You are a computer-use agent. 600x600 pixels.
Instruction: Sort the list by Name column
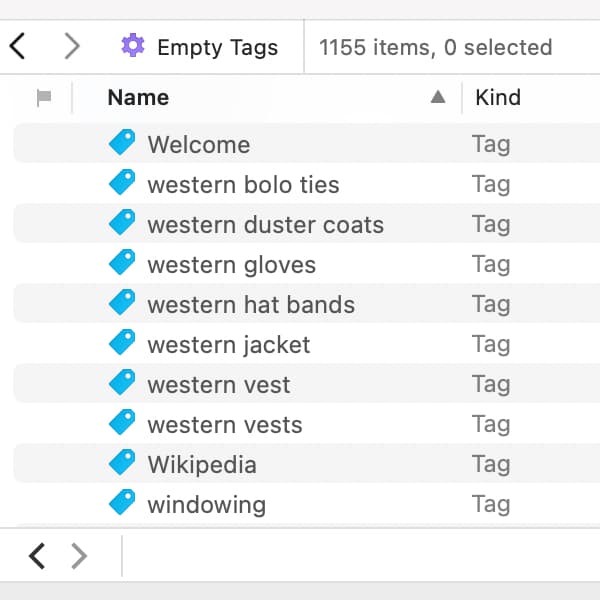(x=138, y=98)
